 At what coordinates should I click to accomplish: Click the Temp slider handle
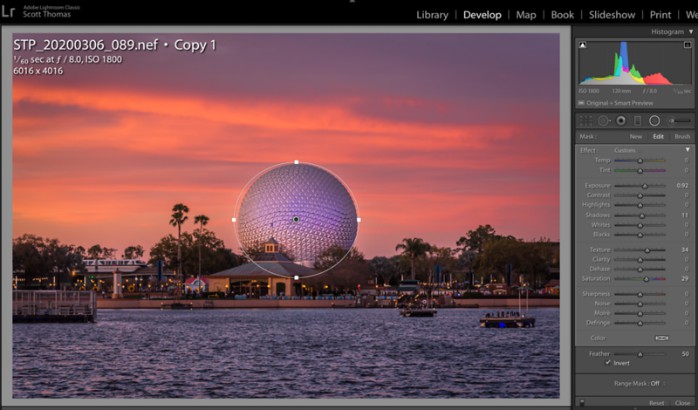click(x=640, y=160)
